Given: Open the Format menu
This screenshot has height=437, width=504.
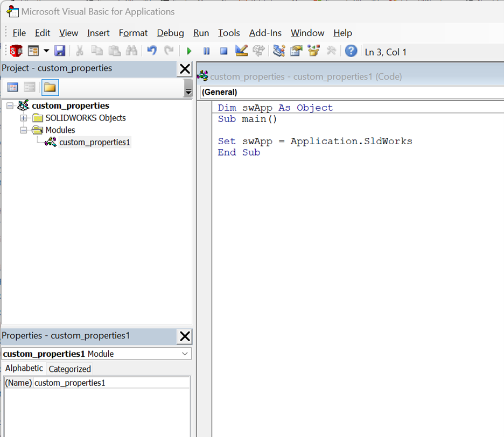Looking at the screenshot, I should [x=133, y=33].
